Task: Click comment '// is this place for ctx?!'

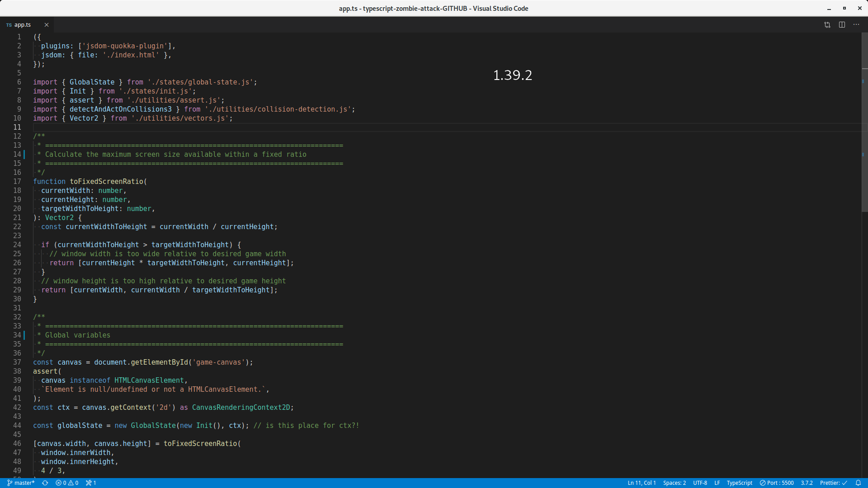Action: (306, 426)
